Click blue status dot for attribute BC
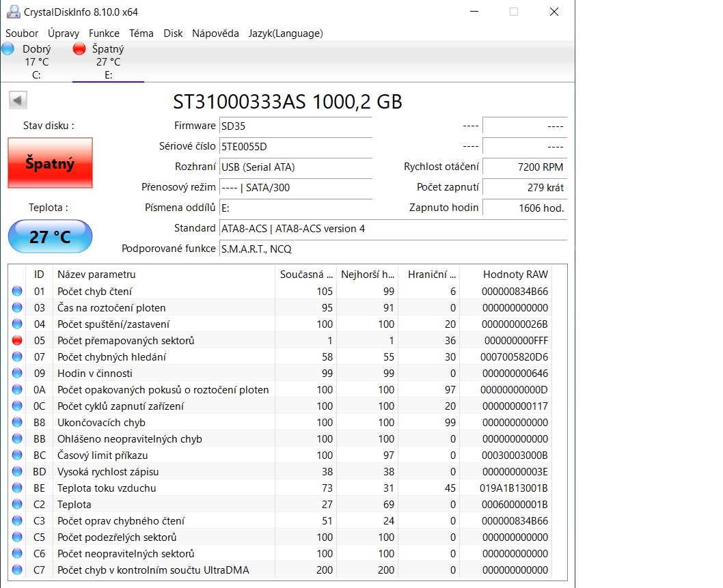The width and height of the screenshot is (723, 588). 17,456
